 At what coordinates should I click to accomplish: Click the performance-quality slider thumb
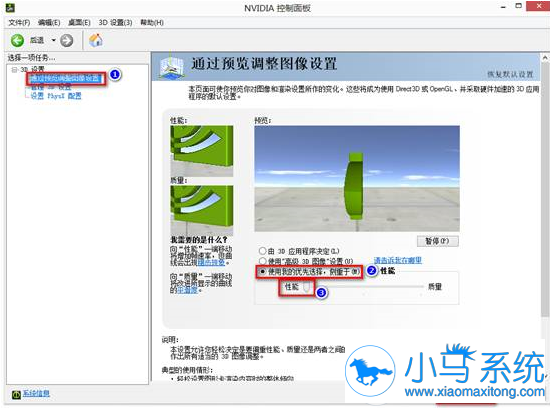[x=307, y=287]
